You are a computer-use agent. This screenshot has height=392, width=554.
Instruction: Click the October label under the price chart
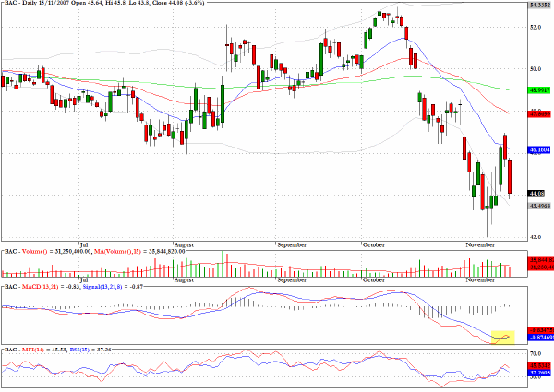pyautogui.click(x=374, y=244)
